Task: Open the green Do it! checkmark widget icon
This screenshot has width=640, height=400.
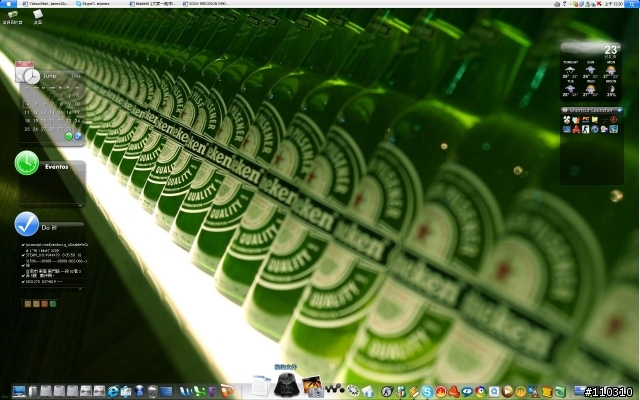Action: point(27,224)
